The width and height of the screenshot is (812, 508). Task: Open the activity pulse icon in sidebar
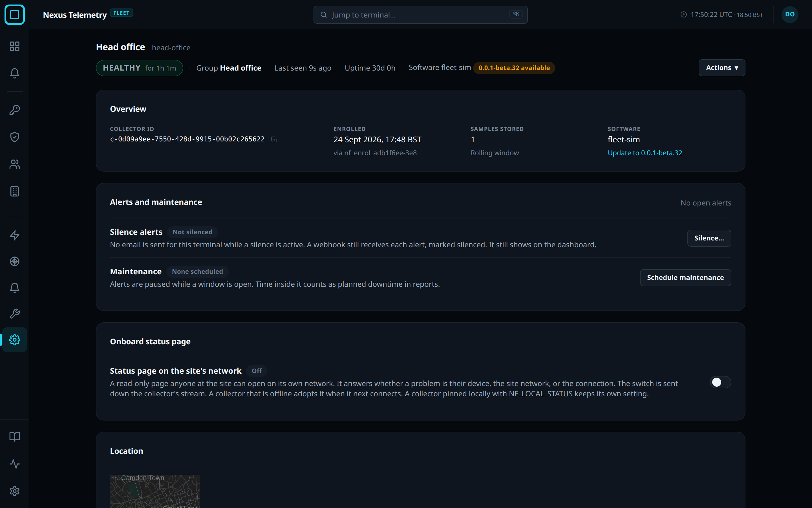click(x=14, y=464)
